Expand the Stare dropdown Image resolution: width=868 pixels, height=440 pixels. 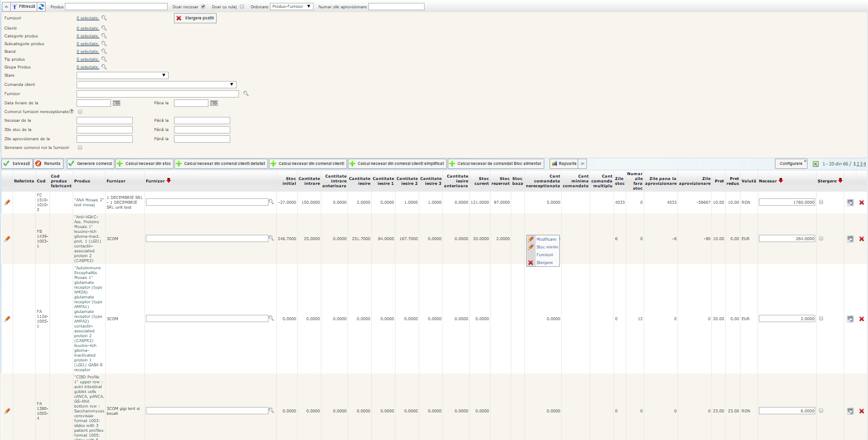122,75
